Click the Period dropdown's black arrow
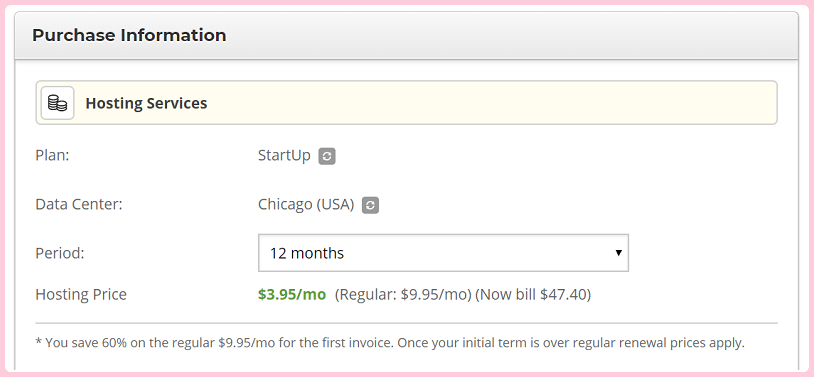 [x=618, y=253]
